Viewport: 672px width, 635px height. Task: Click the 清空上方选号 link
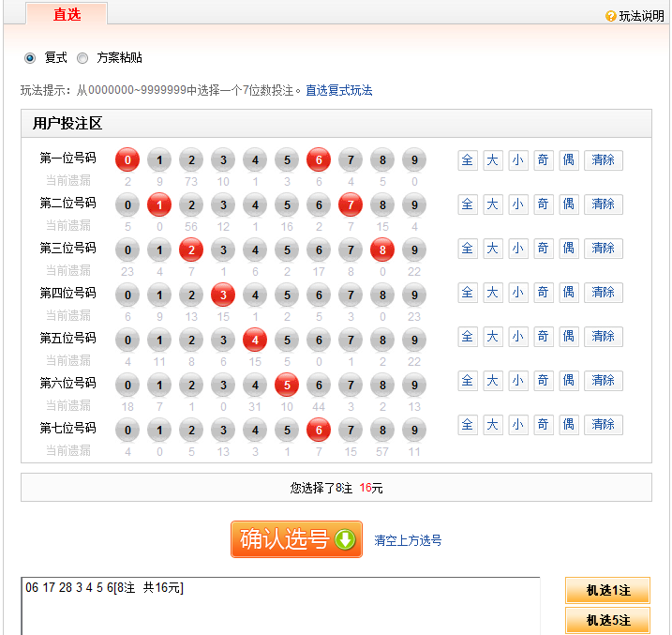pyautogui.click(x=408, y=540)
